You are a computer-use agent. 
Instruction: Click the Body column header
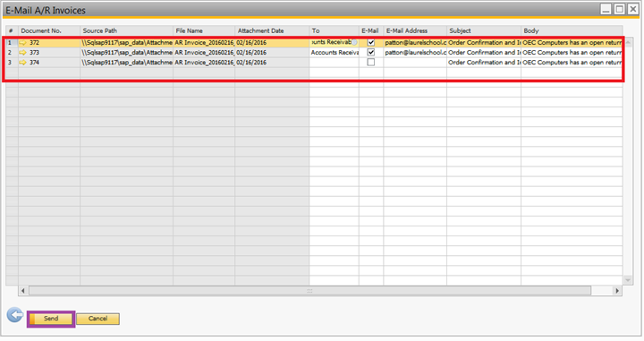(572, 30)
